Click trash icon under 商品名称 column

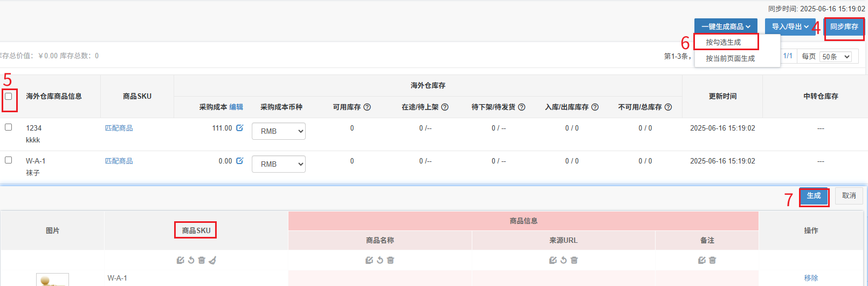[x=391, y=260]
